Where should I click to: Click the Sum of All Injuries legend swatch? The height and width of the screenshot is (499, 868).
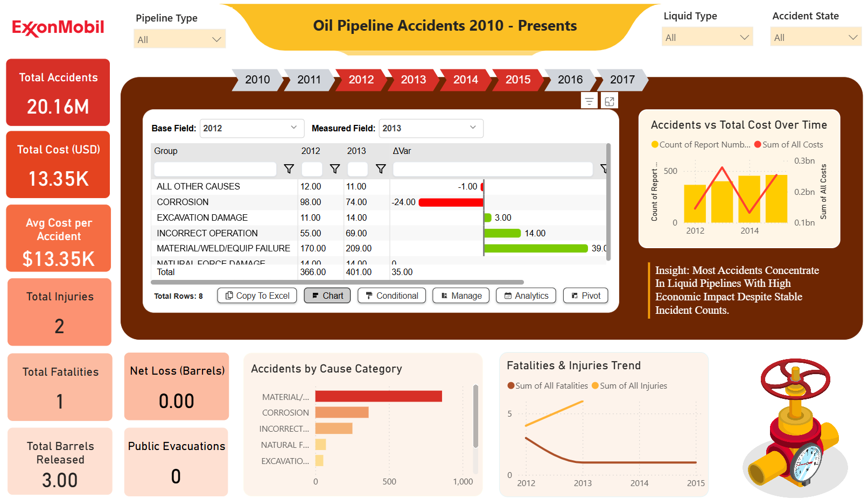pos(595,385)
